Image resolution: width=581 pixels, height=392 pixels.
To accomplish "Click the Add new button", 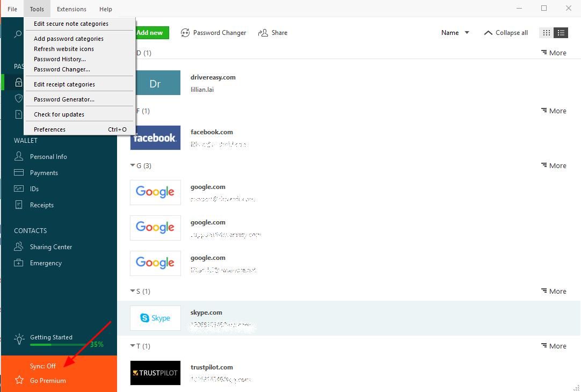I will [150, 33].
